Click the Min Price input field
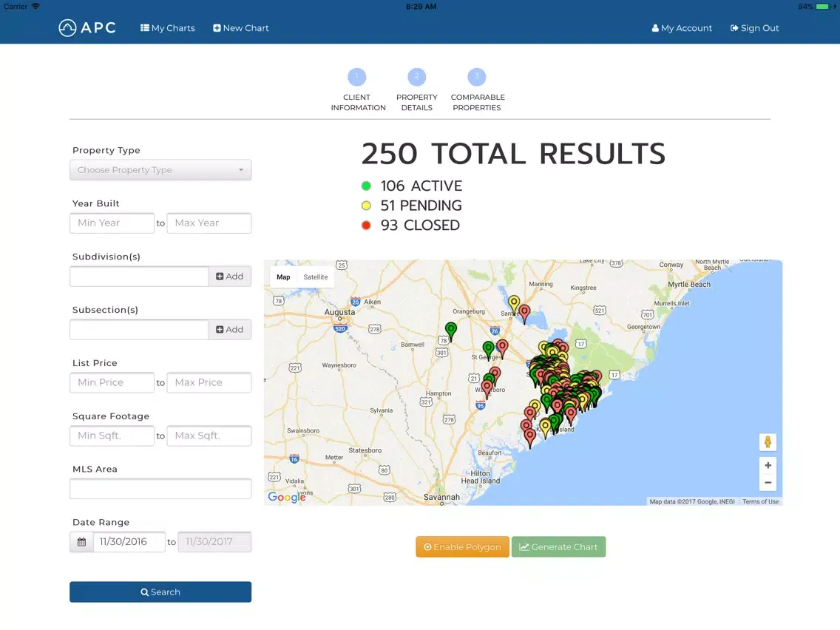The width and height of the screenshot is (840, 630). point(112,383)
